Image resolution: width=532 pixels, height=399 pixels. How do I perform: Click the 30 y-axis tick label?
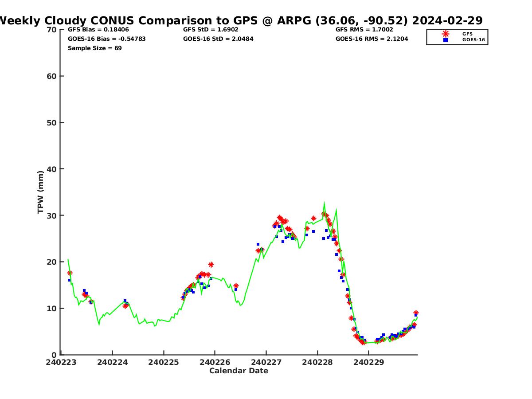click(x=51, y=215)
